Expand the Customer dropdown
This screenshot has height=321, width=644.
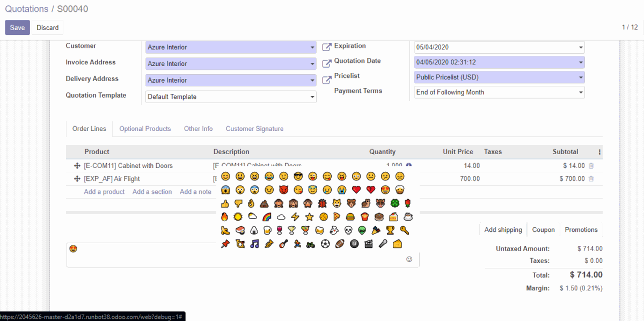(x=312, y=47)
